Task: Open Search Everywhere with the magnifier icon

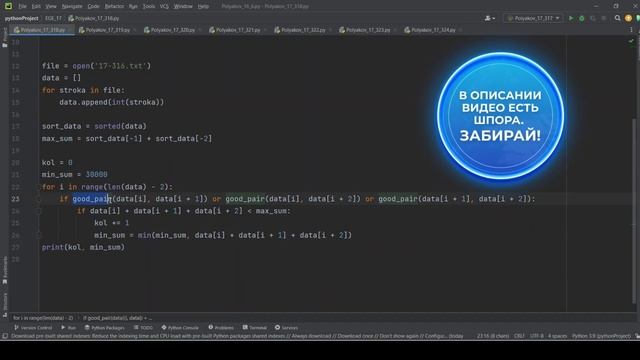Action: pos(618,18)
